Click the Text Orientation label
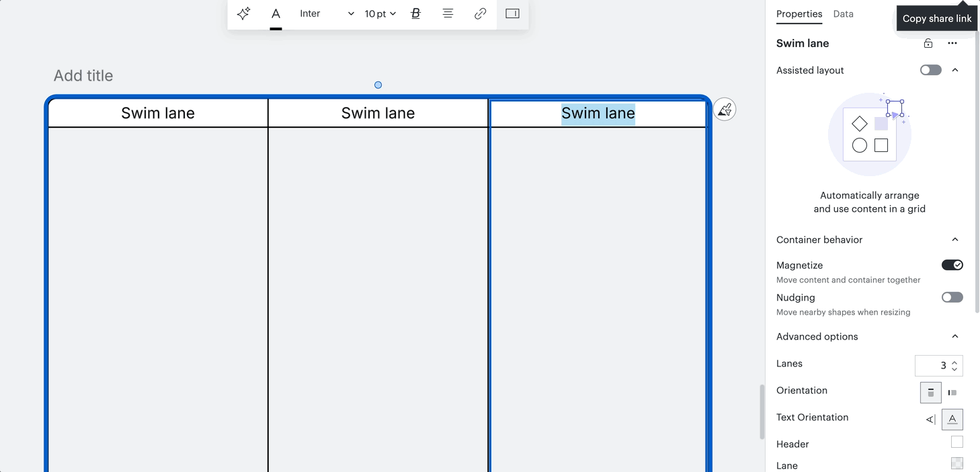Image resolution: width=980 pixels, height=472 pixels. (x=812, y=417)
